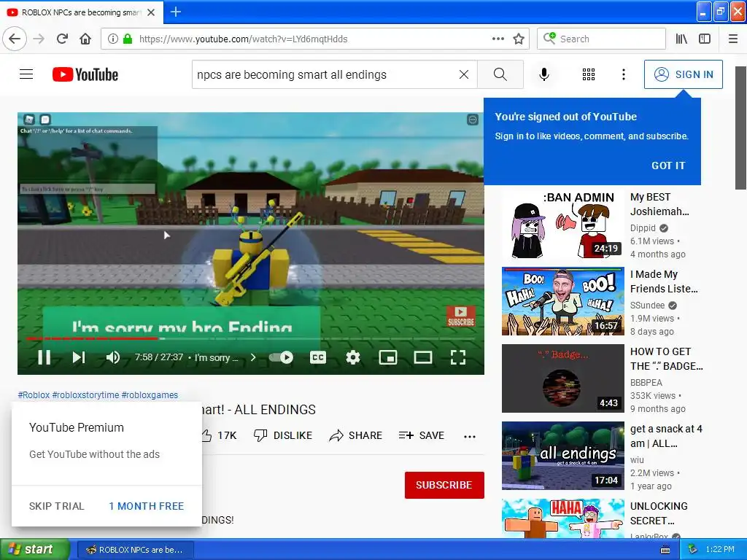Click the red SUBSCRIBE button

pyautogui.click(x=444, y=485)
